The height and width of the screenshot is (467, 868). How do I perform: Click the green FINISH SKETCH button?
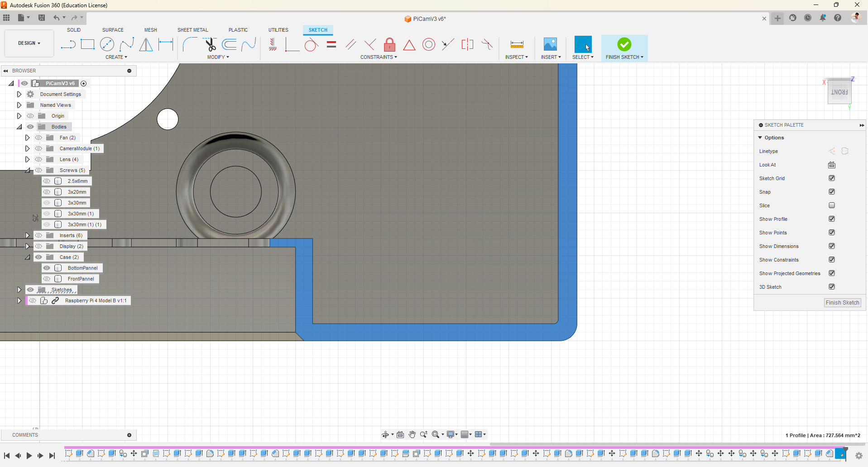pos(624,44)
